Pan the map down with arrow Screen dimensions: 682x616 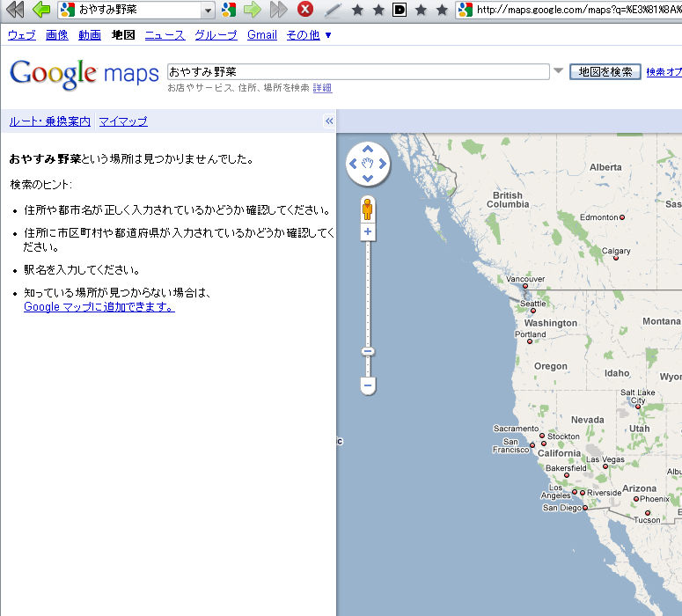click(368, 178)
